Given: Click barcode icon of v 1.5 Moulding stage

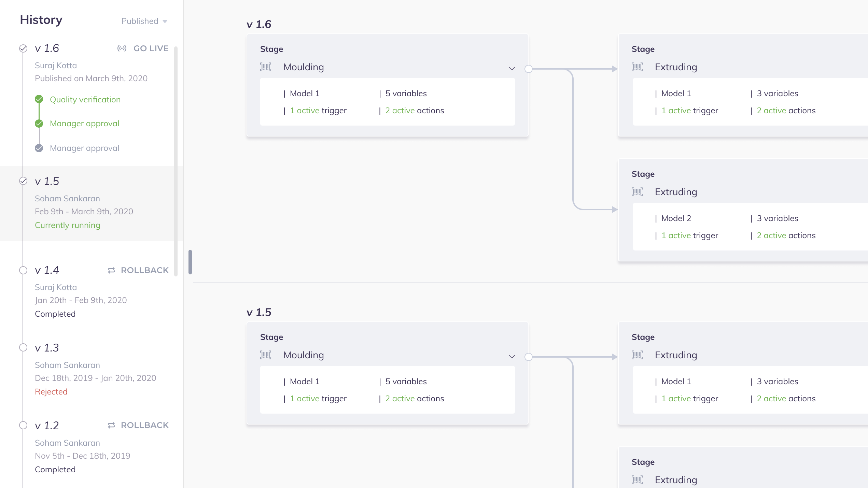Looking at the screenshot, I should coord(266,355).
